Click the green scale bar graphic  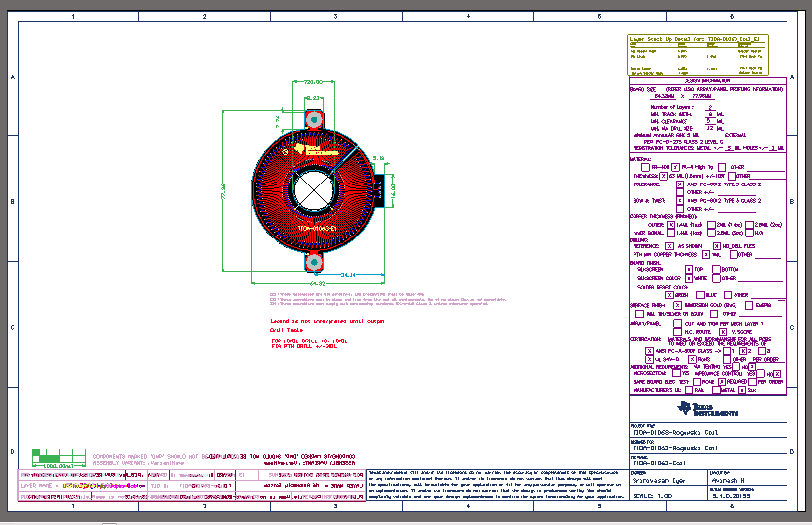[59, 457]
